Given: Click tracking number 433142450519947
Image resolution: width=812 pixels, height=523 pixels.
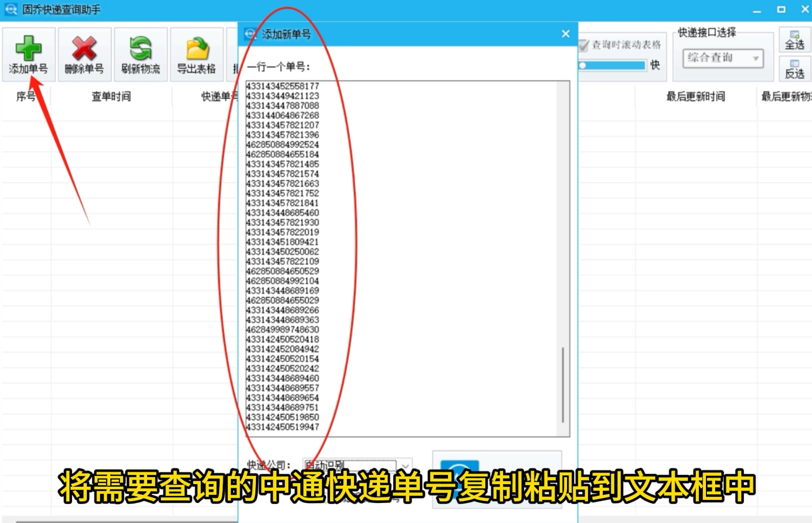Looking at the screenshot, I should 282,427.
